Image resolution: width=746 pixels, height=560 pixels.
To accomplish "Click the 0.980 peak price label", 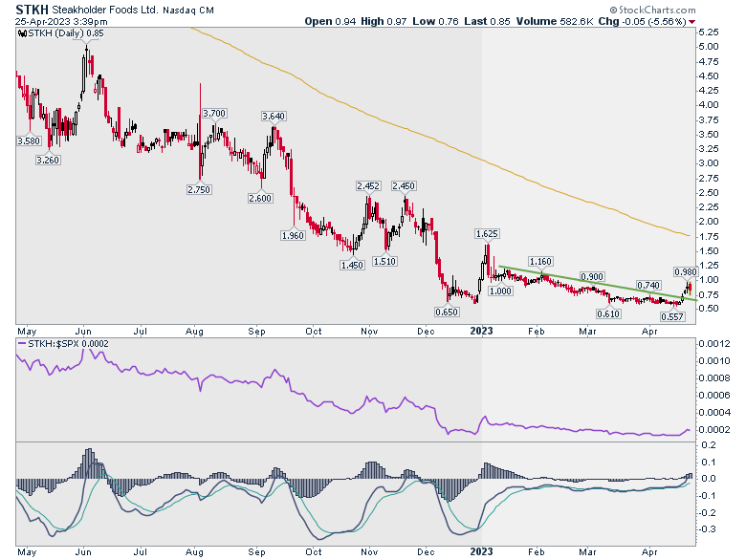I will (686, 272).
